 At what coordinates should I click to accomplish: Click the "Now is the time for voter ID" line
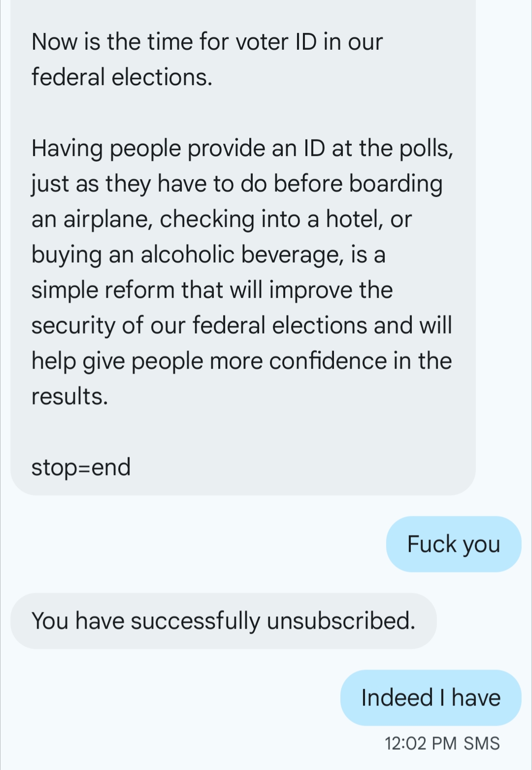(207, 42)
